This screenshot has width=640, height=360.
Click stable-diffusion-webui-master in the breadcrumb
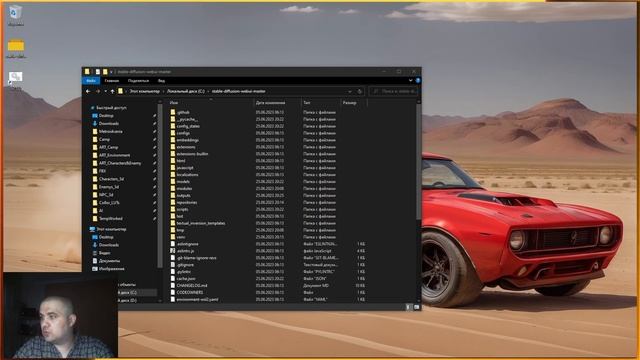coord(238,91)
